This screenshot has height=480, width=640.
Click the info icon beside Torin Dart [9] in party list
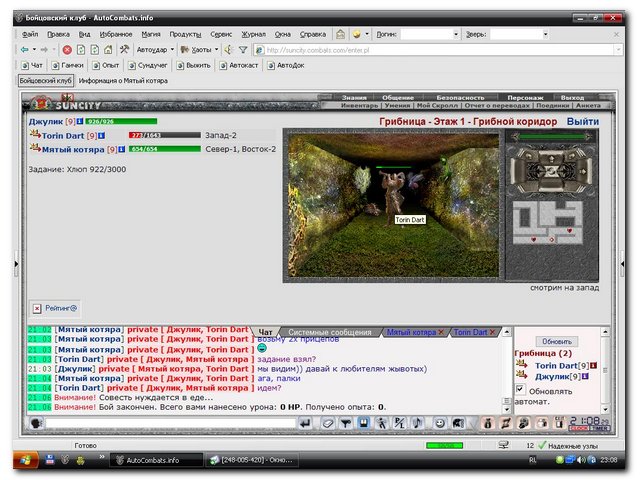pos(102,136)
